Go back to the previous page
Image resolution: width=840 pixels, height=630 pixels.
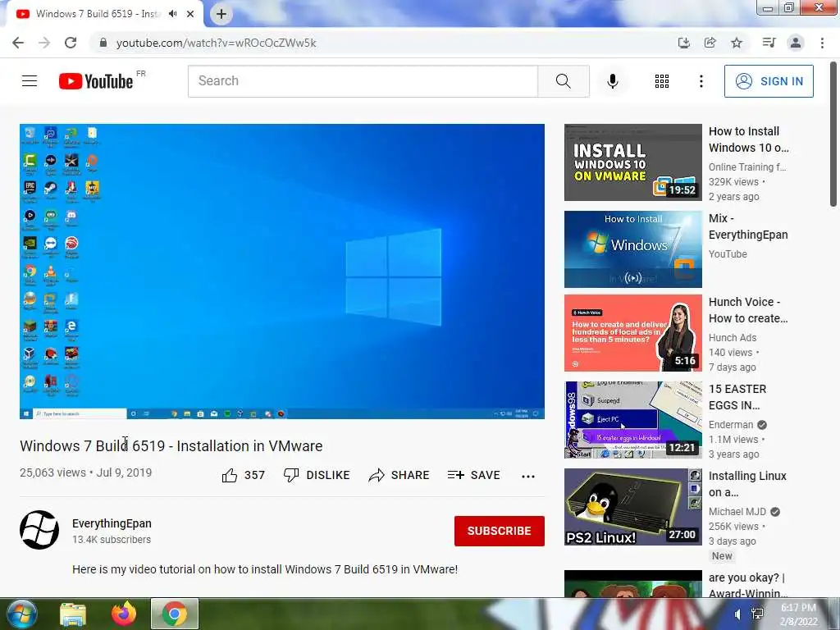[x=18, y=43]
